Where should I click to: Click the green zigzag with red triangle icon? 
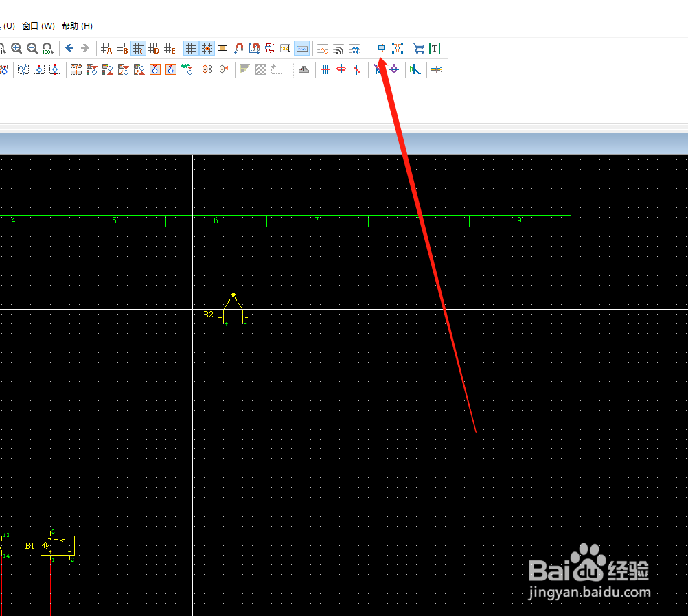click(x=187, y=69)
